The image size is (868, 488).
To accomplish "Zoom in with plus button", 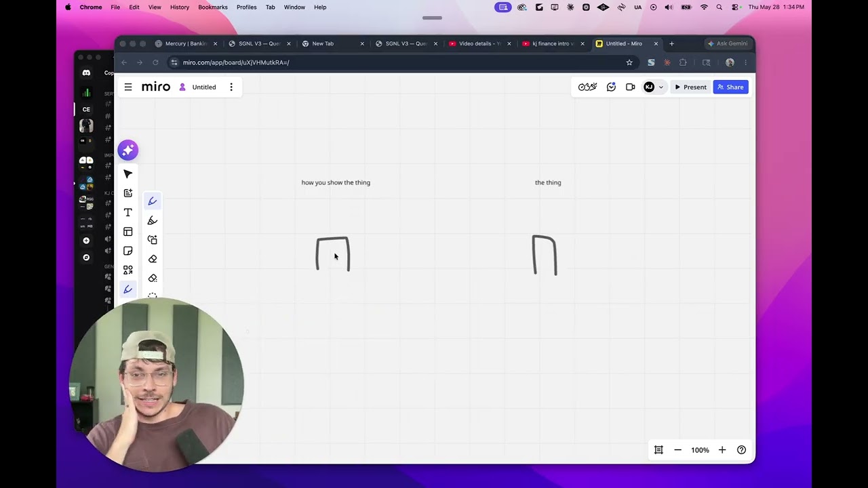I will tap(722, 450).
